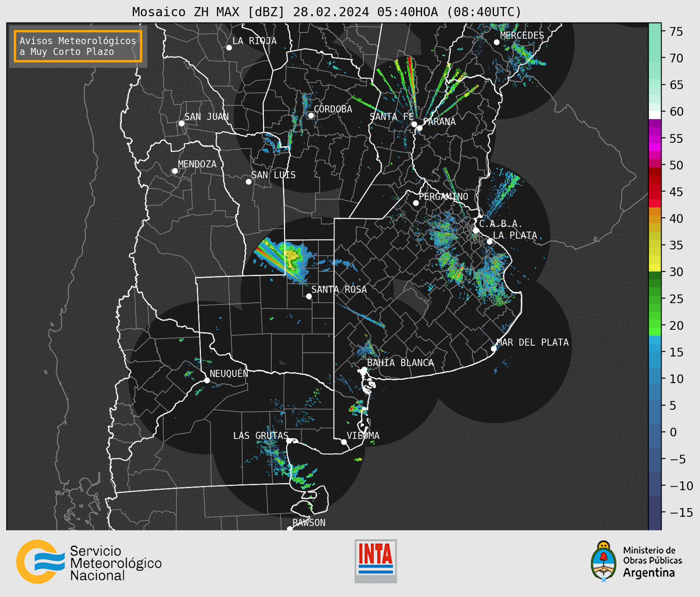Select the VIEDMA city marker
This screenshot has height=597, width=700.
[344, 442]
